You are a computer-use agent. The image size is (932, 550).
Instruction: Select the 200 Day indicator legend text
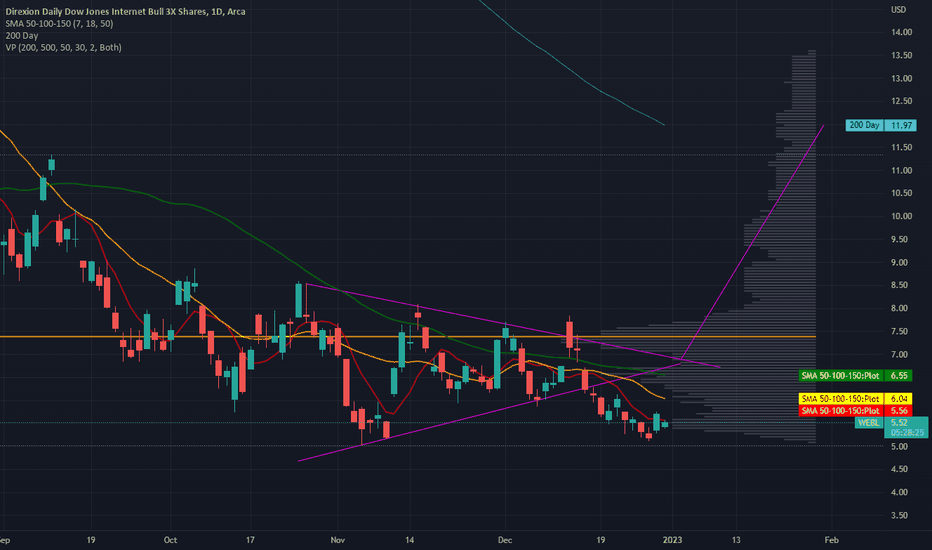(22, 36)
